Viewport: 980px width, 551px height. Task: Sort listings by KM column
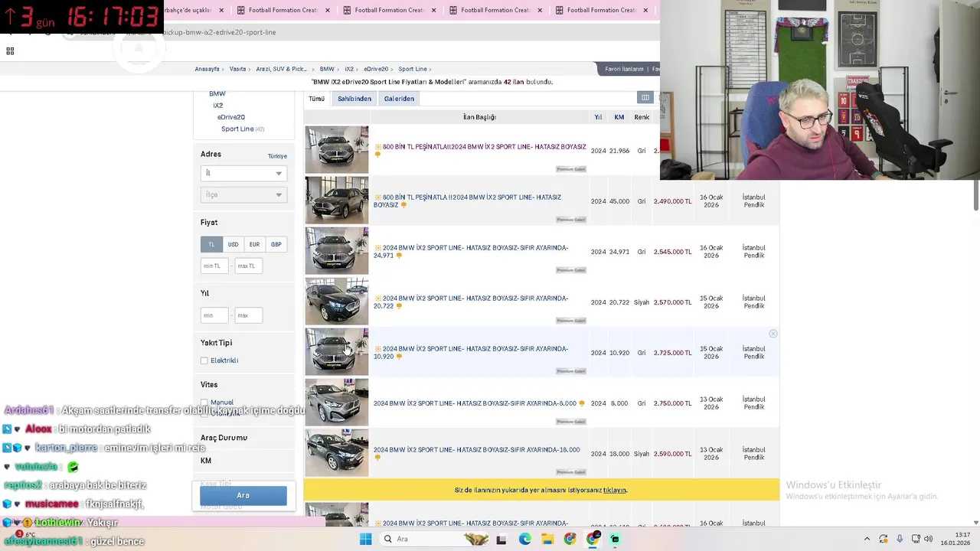point(619,117)
